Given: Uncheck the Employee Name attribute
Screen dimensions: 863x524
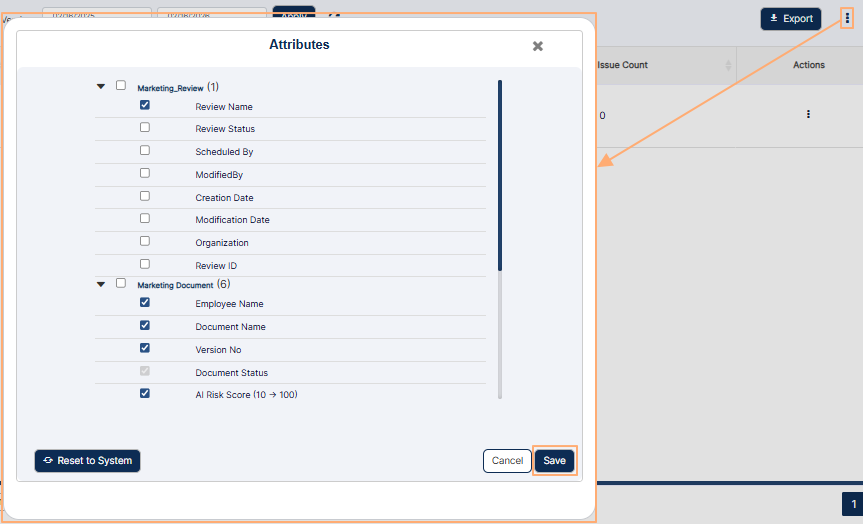Looking at the screenshot, I should (145, 302).
